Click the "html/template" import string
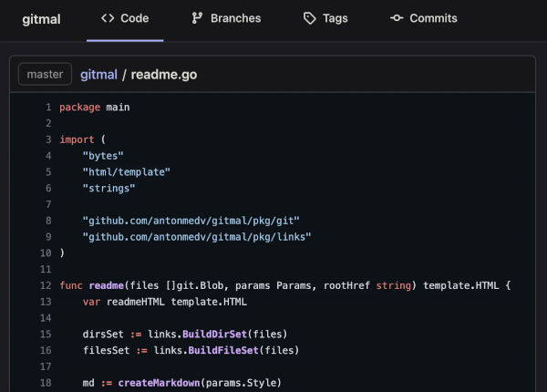 pos(126,172)
